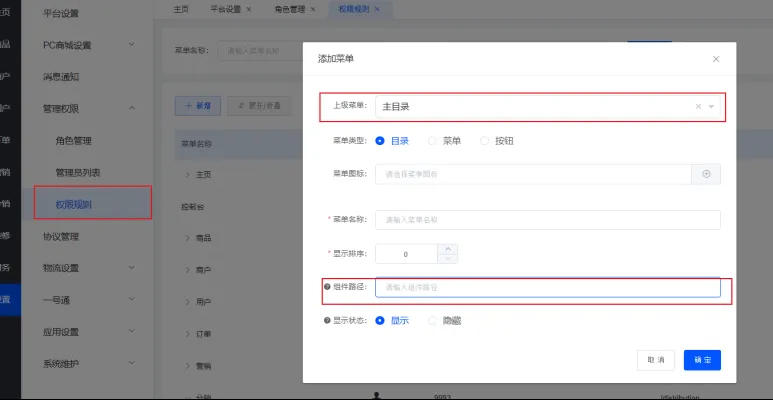Expand the 物流设置 sidebar menu
773x400 pixels.
(x=133, y=268)
